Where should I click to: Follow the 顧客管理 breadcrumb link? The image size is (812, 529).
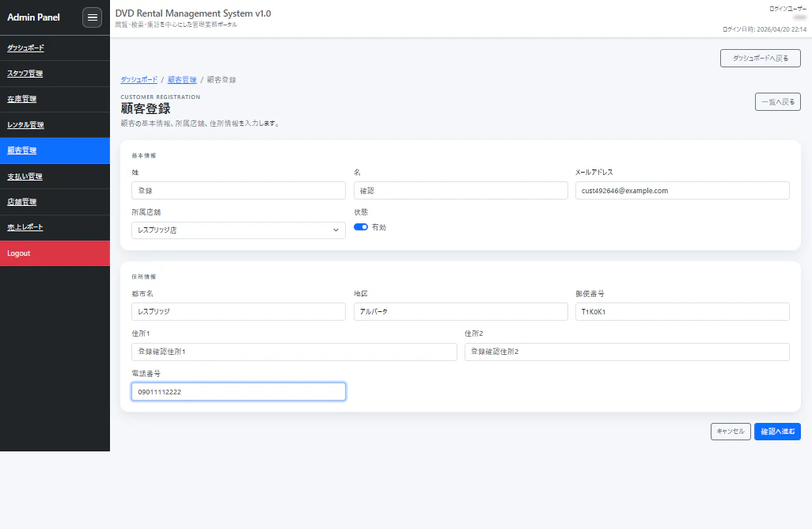182,80
